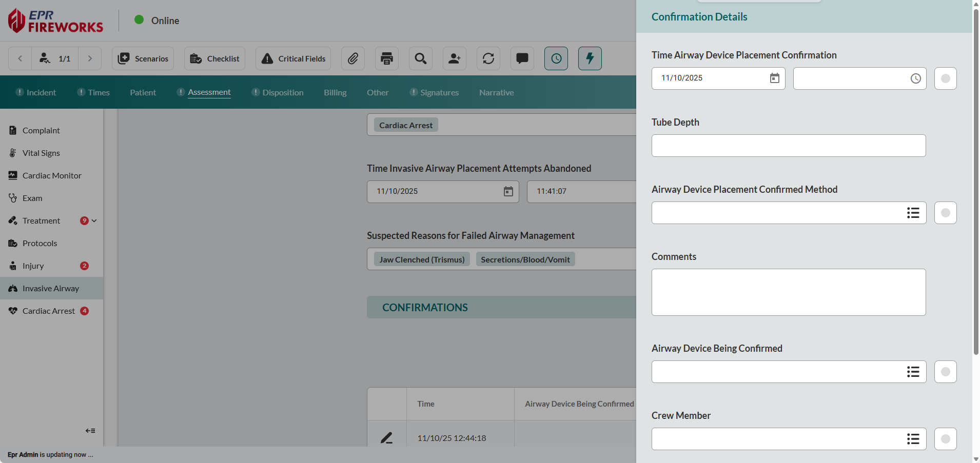The height and width of the screenshot is (463, 980).
Task: Toggle circle button beside Crew Member field
Action: [x=945, y=439]
